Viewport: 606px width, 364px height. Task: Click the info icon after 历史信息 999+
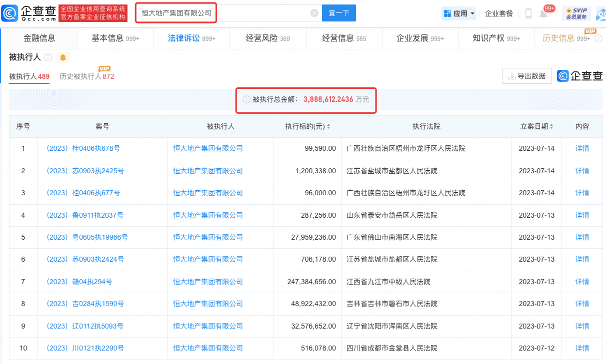click(598, 38)
